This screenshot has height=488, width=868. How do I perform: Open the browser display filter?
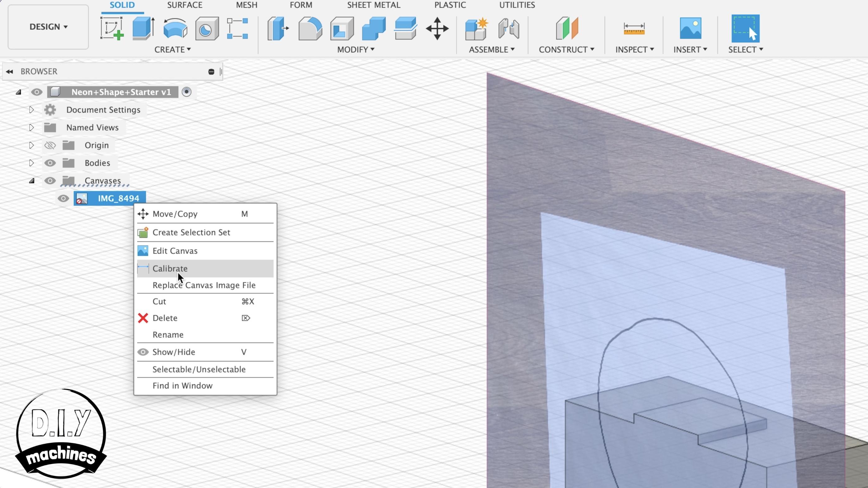click(x=211, y=71)
